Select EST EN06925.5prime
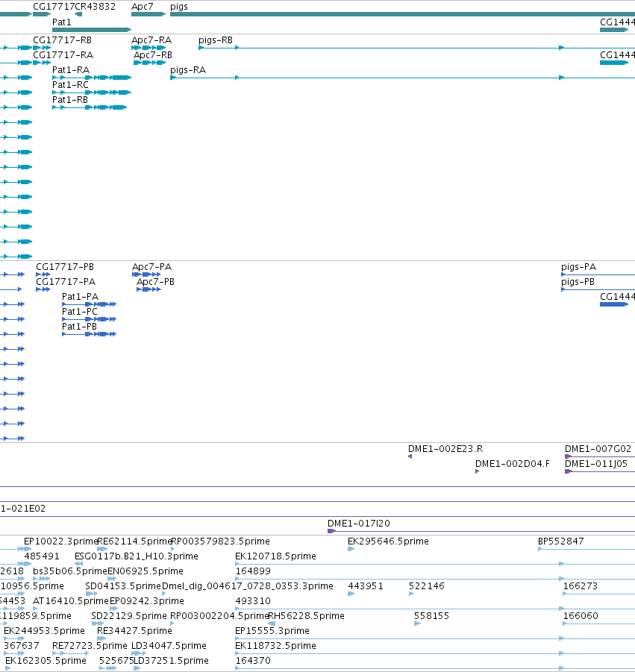 point(112,579)
